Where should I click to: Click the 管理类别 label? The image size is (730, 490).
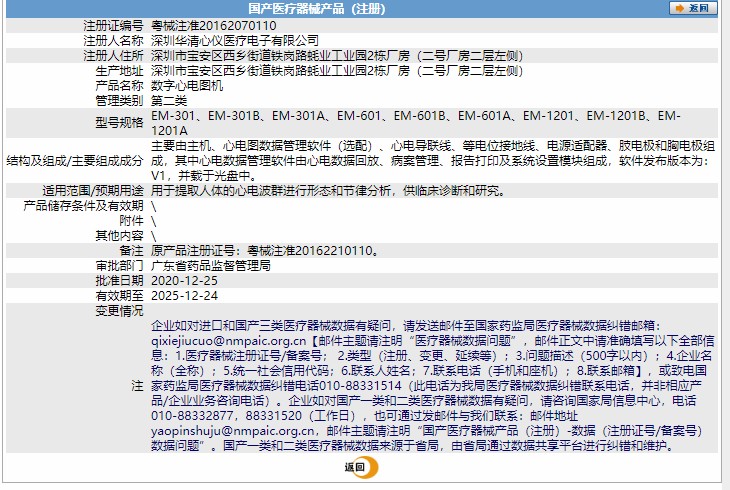coord(119,101)
